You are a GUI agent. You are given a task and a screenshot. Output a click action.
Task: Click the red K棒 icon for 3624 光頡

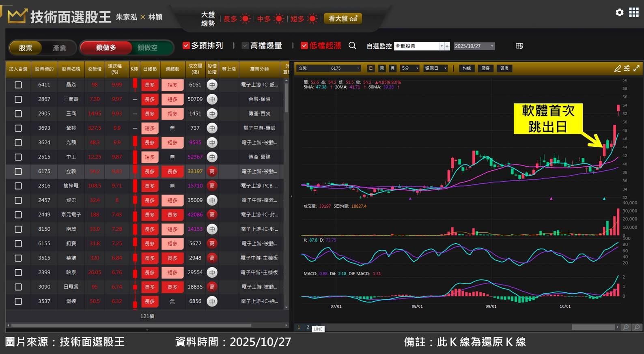(135, 142)
